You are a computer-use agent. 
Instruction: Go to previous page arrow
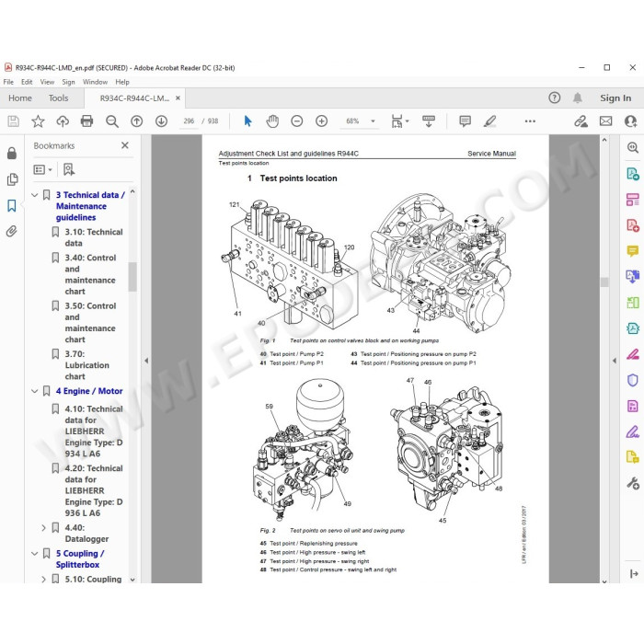(136, 121)
